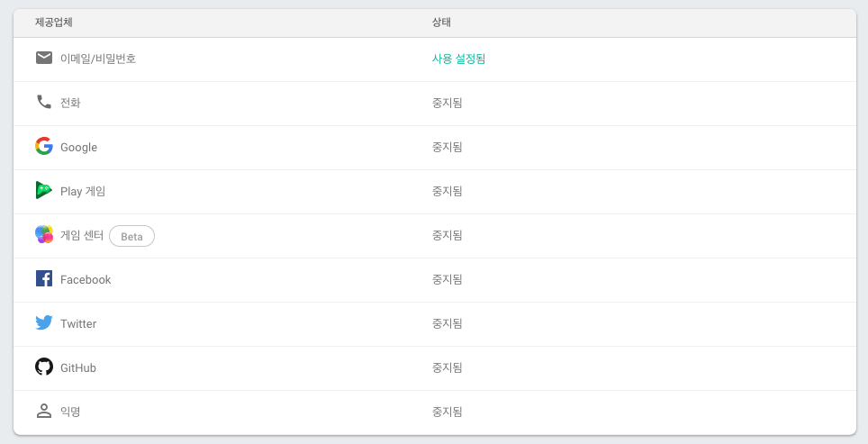Image resolution: width=868 pixels, height=444 pixels.
Task: Open the GitHub provider label
Action: [78, 367]
